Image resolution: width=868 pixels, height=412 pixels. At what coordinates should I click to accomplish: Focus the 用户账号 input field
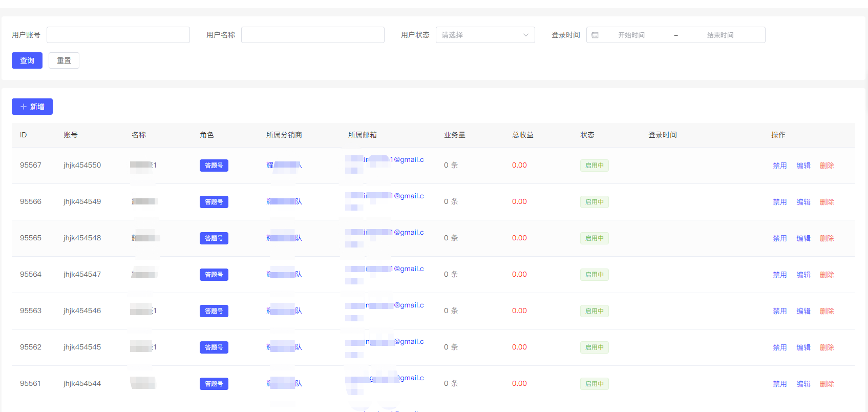coord(118,35)
